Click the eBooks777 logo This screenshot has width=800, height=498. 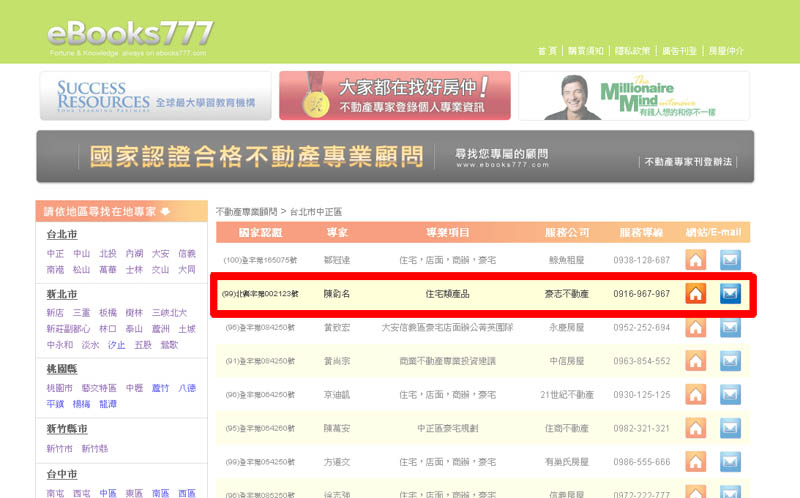pos(130,37)
